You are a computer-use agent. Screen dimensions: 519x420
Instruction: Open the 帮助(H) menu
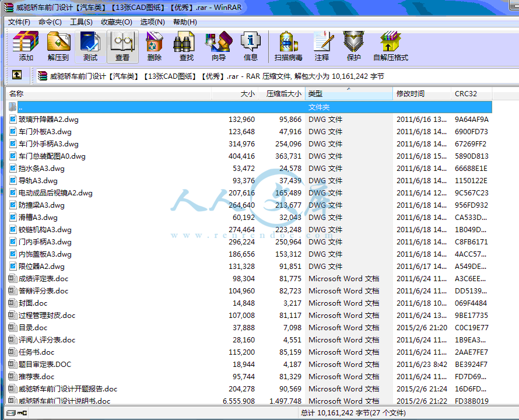[x=185, y=22]
